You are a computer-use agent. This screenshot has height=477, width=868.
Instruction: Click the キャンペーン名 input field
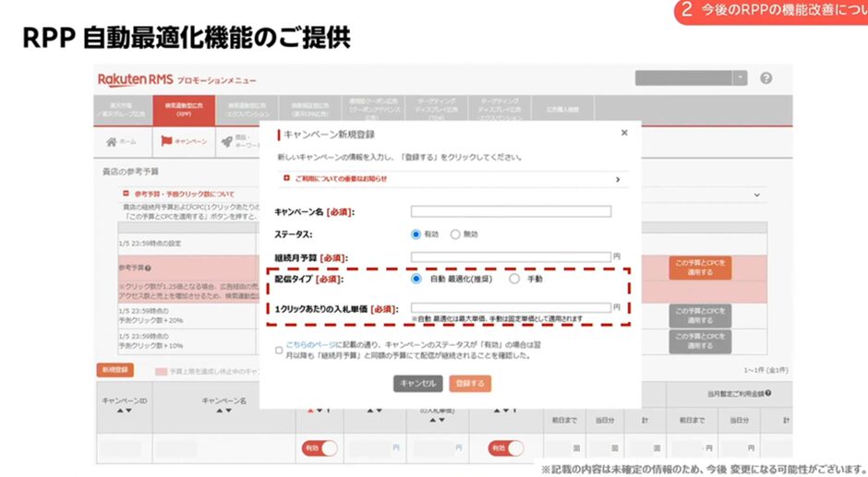coord(511,211)
